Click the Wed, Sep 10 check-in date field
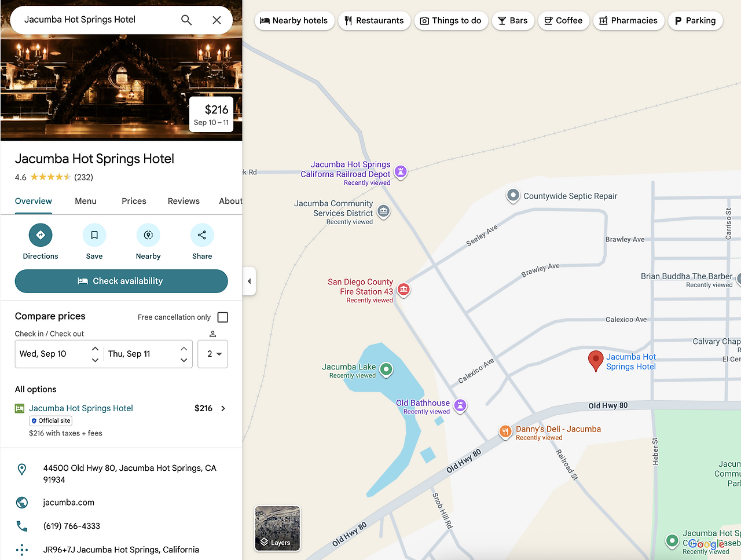741x560 pixels. [59, 354]
